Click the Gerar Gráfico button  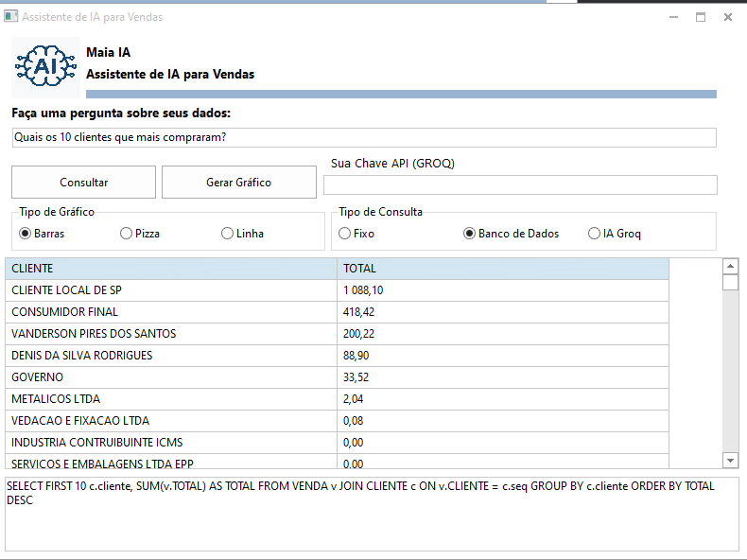238,182
